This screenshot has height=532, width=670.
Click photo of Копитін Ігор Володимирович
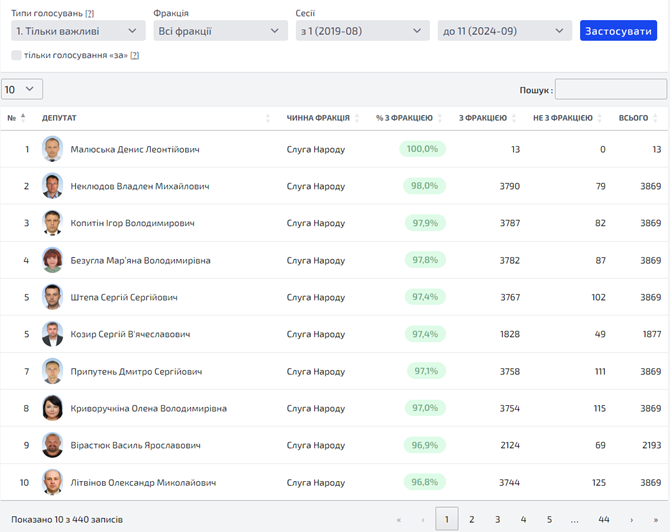tap(53, 223)
